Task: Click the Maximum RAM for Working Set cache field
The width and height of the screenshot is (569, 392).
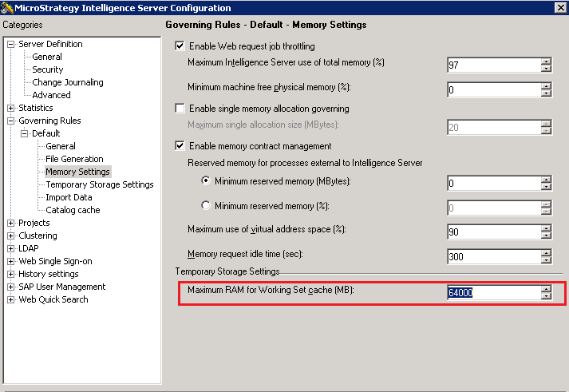Action: coord(492,293)
